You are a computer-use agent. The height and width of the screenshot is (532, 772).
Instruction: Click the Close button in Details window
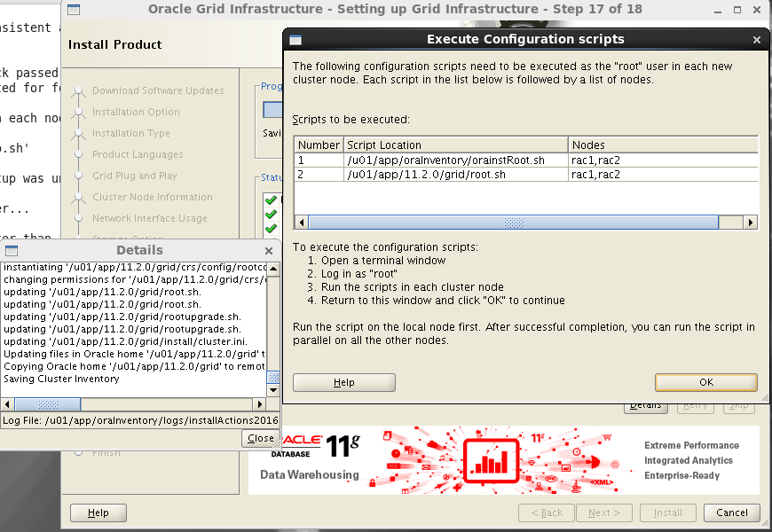[261, 438]
